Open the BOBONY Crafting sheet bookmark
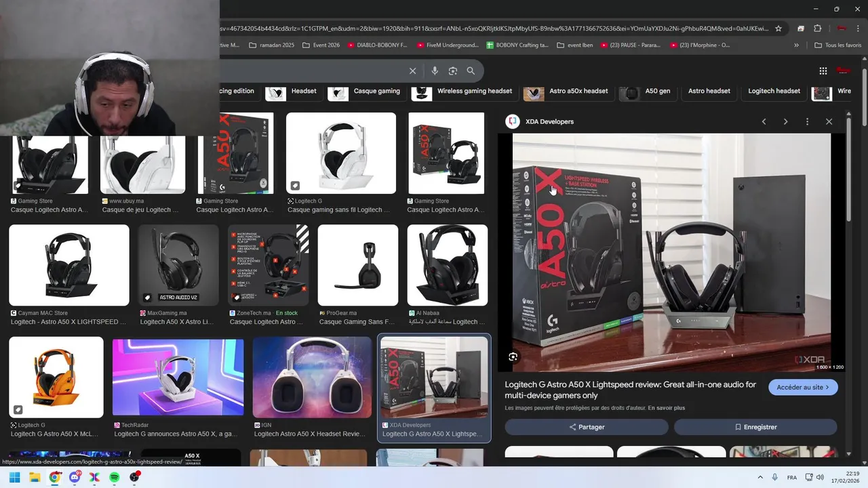Image resolution: width=868 pixels, height=488 pixels. (x=517, y=45)
